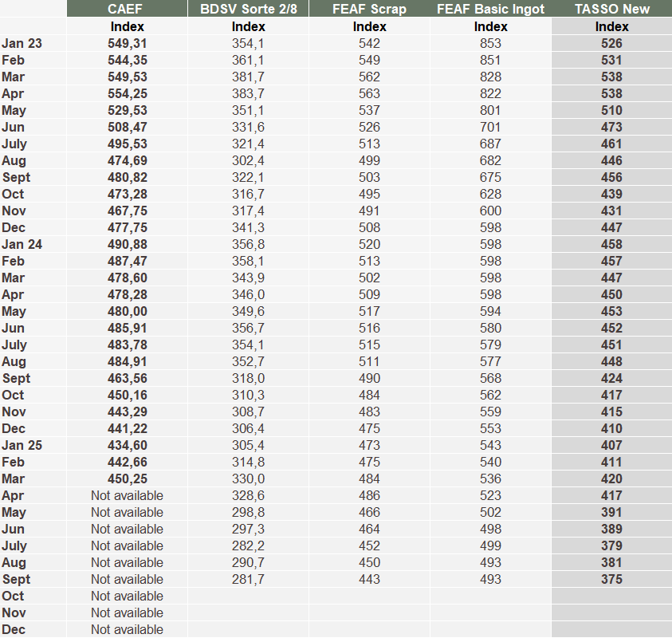Select the Index subheader under TASSO New
Image resolution: width=672 pixels, height=638 pixels.
coord(611,26)
